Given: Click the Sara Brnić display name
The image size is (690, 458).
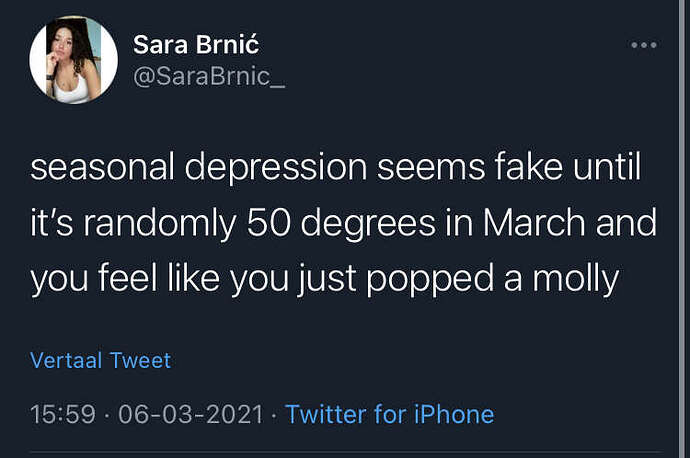Looking at the screenshot, I should point(196,44).
